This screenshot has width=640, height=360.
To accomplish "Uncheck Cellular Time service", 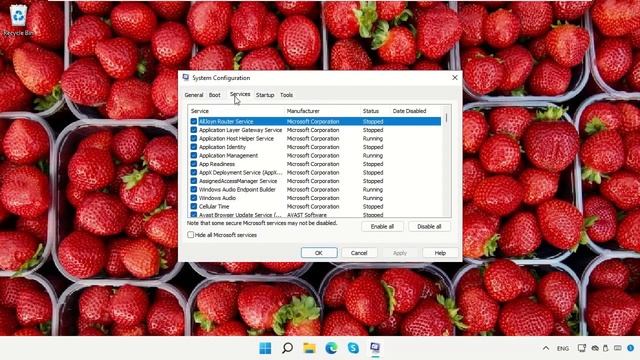I will tap(193, 207).
